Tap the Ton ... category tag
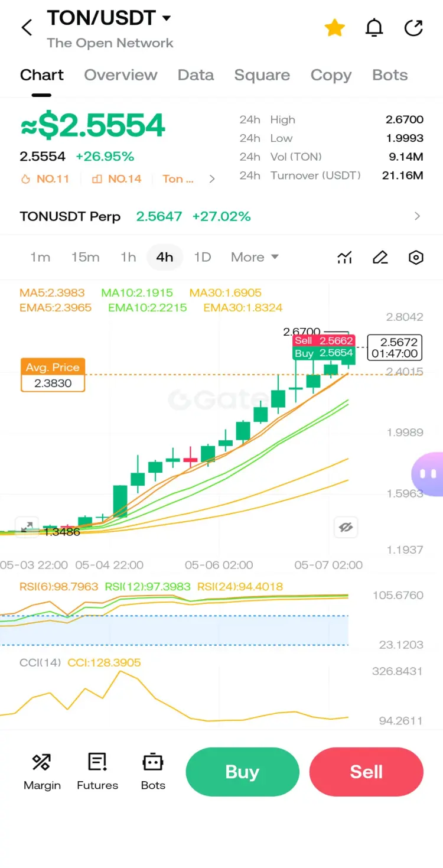The image size is (443, 868). pos(178,178)
